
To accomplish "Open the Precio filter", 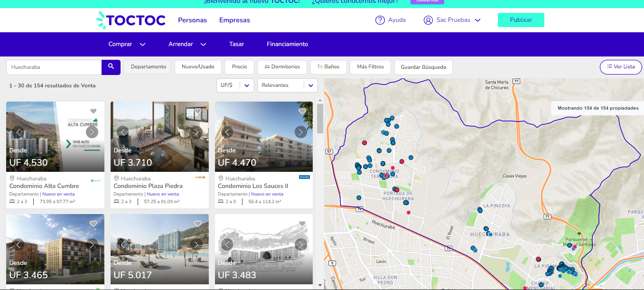I will [x=240, y=67].
